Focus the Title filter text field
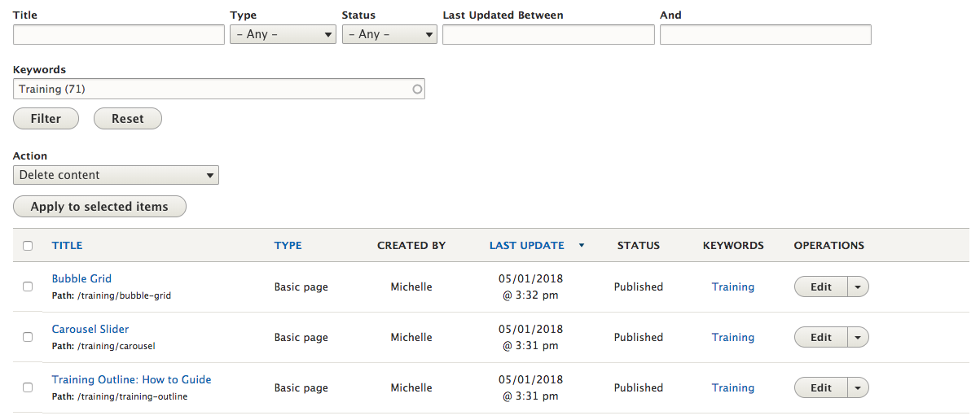This screenshot has height=420, width=980. tap(119, 34)
